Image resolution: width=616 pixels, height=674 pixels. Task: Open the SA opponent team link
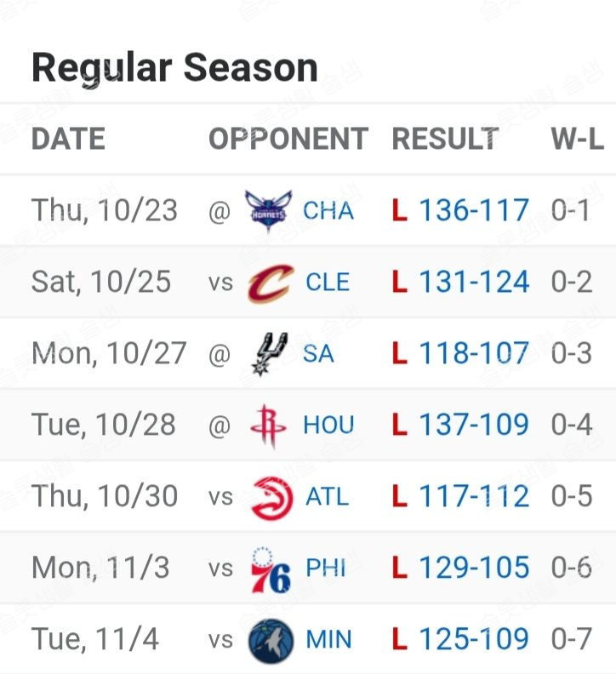(318, 353)
